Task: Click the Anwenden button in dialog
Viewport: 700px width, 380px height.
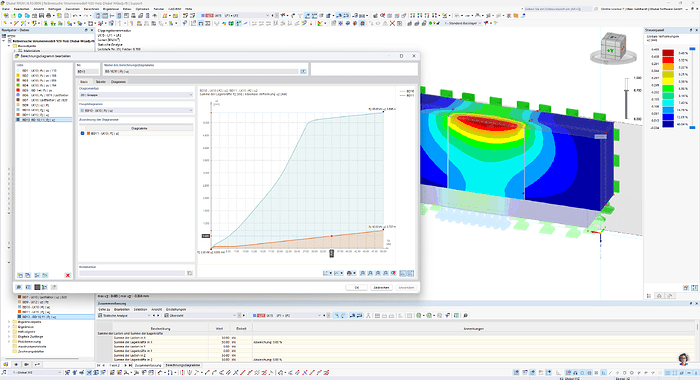Action: (x=406, y=288)
